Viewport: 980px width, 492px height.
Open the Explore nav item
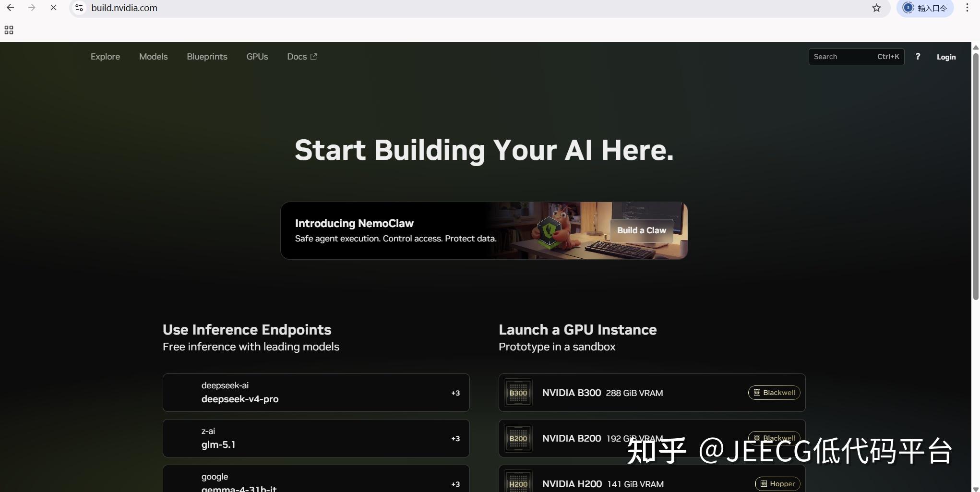point(105,57)
